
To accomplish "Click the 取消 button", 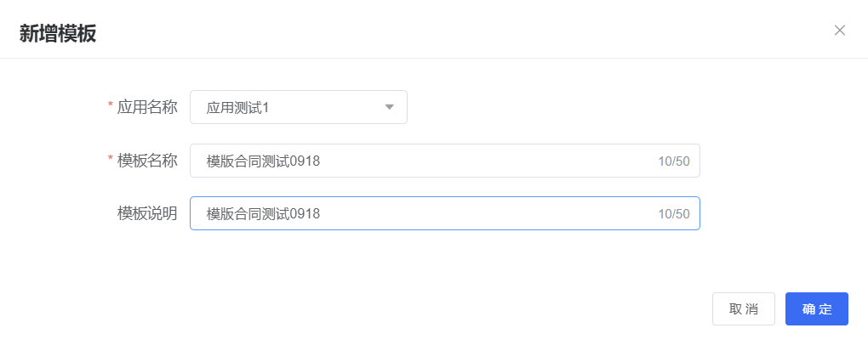I will [x=743, y=309].
